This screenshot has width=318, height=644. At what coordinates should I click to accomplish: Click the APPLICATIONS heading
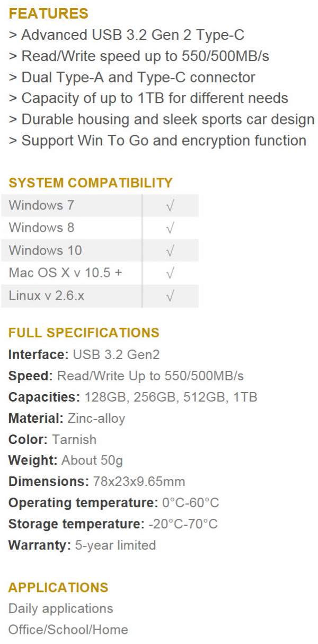(x=58, y=588)
